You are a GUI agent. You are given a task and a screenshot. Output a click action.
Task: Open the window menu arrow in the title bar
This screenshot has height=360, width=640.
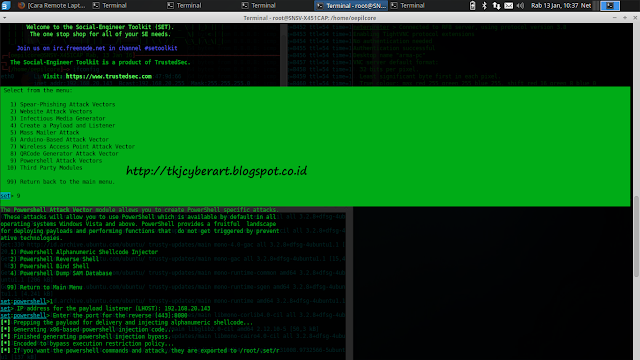click(4, 18)
